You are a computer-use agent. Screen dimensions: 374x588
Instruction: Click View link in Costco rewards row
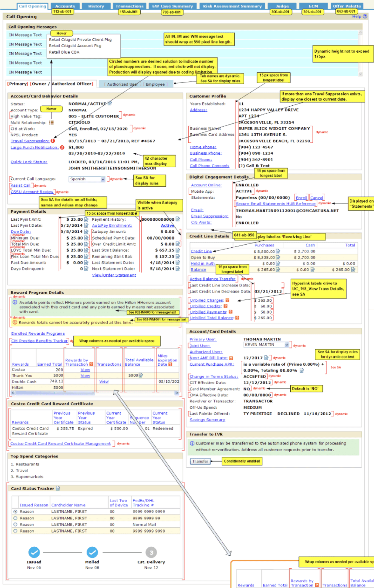point(85,370)
